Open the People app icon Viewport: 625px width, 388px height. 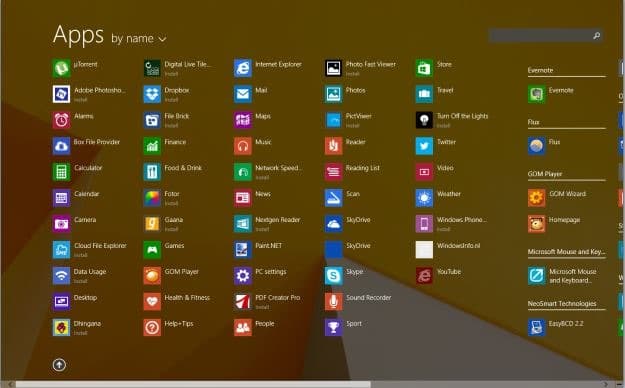tap(243, 327)
